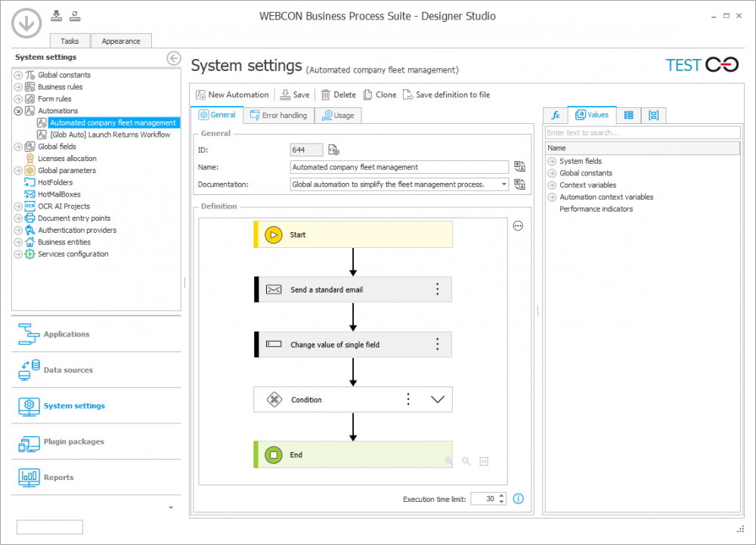Viewport: 756px width, 545px height.
Task: Click the execution time limit info icon
Action: (519, 499)
